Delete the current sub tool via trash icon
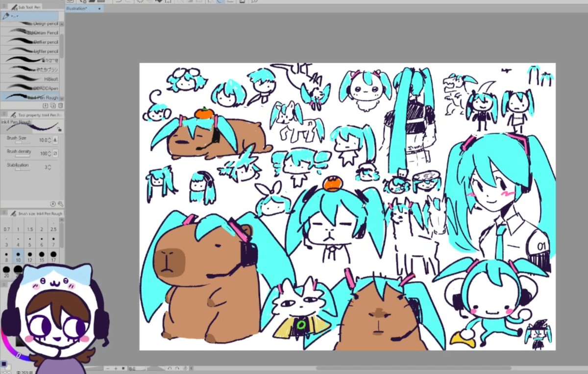The width and height of the screenshot is (588, 374). point(61,105)
